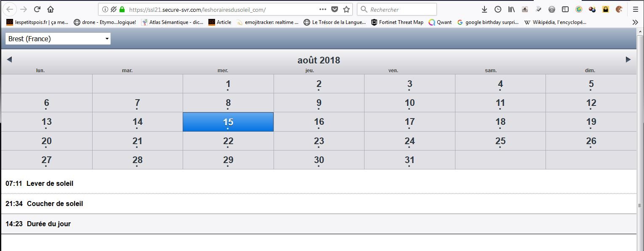Select August 14 in the calendar
644x251 pixels.
point(137,122)
